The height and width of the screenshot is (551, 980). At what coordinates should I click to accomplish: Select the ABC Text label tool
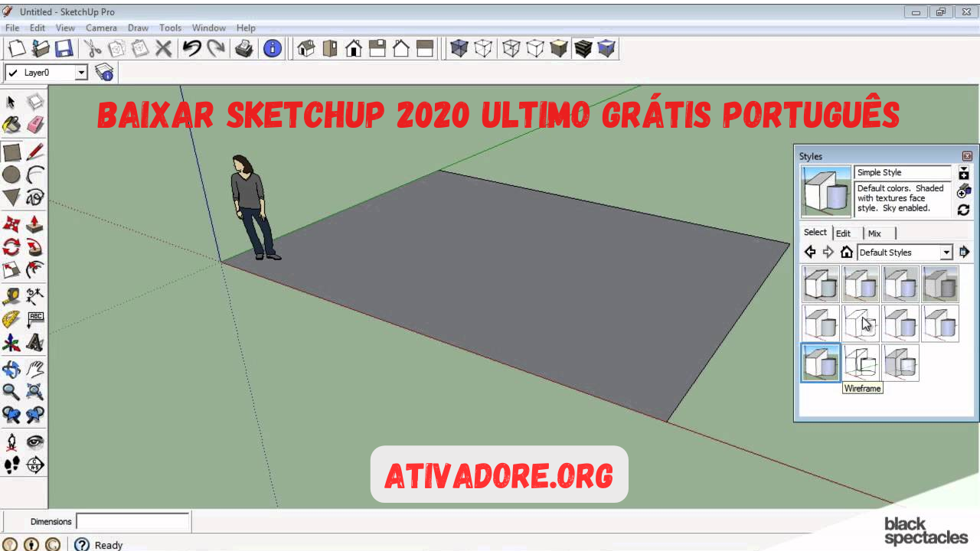tap(35, 319)
